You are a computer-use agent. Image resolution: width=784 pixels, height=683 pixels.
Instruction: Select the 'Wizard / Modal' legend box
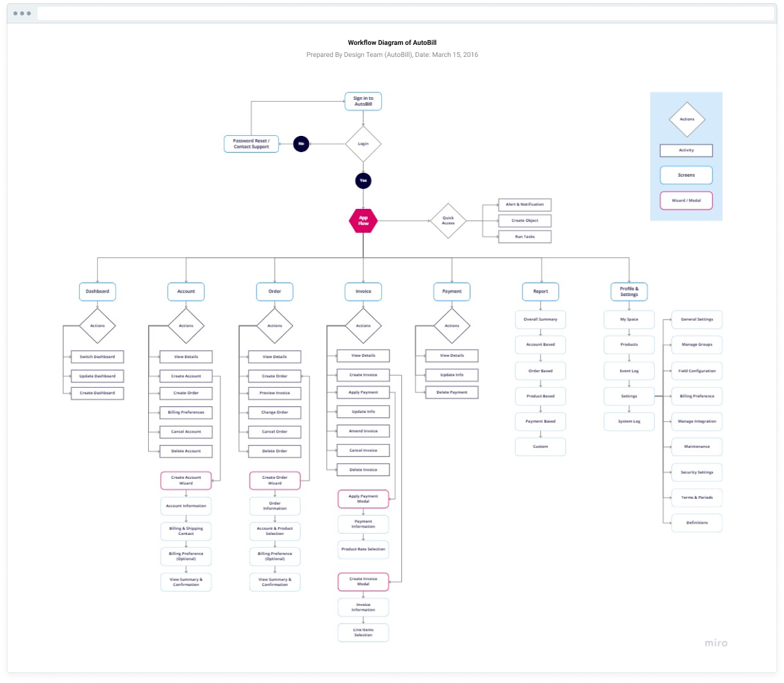coord(686,200)
